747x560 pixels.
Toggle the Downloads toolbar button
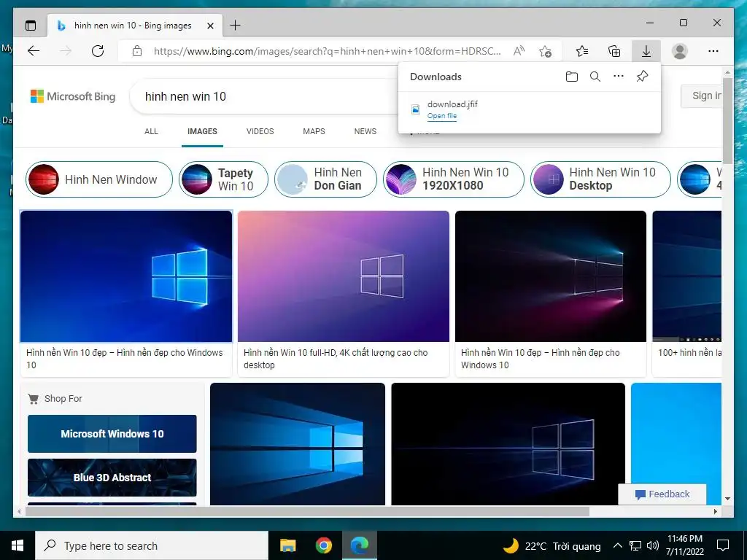click(646, 51)
